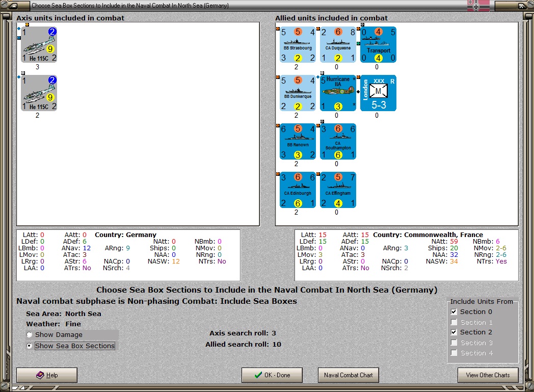Click the CA Duquesne ship counter
The width and height of the screenshot is (534, 392).
point(338,45)
